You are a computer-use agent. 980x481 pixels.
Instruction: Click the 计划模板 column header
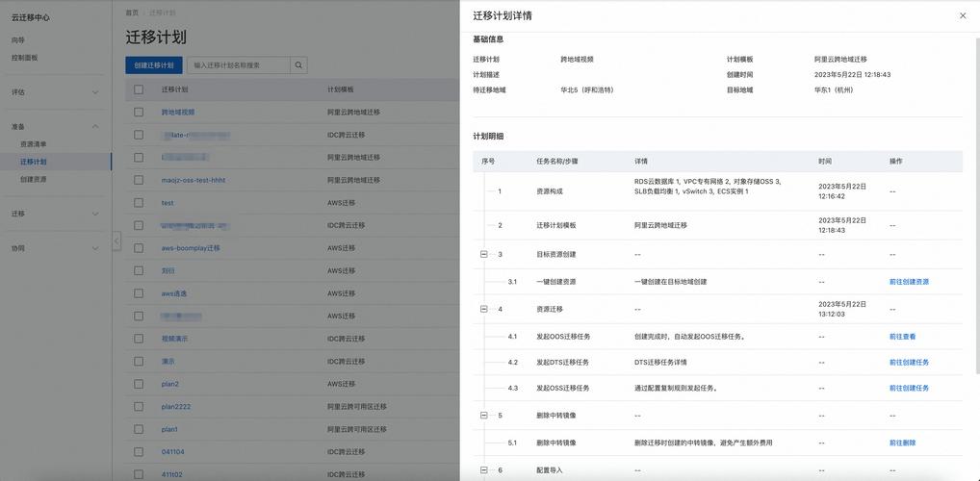341,90
